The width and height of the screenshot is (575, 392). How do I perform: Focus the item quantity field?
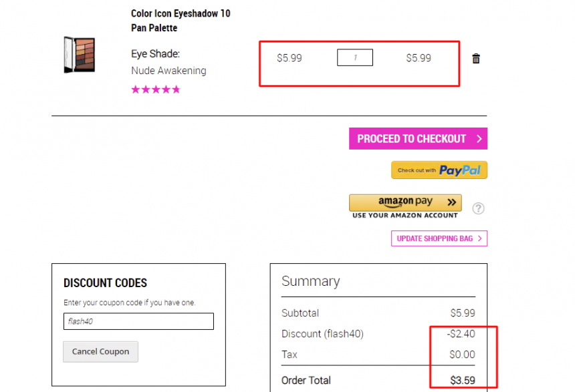(x=355, y=57)
